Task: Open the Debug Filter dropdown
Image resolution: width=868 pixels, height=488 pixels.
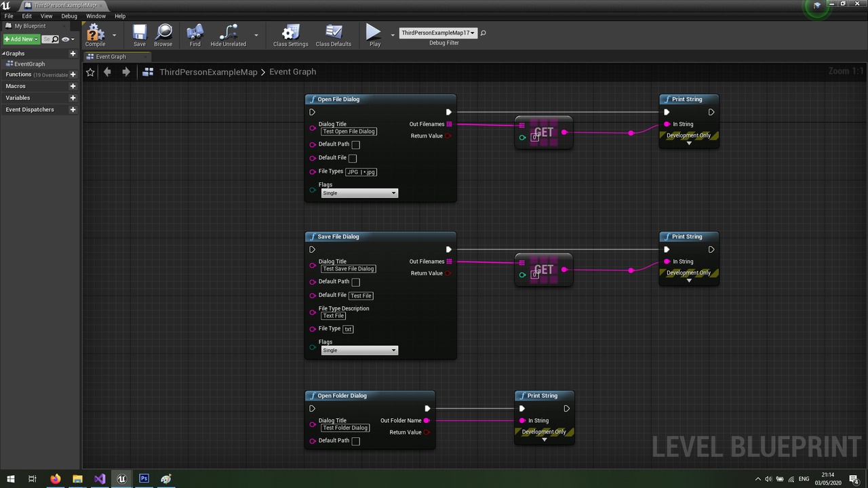Action: (438, 33)
